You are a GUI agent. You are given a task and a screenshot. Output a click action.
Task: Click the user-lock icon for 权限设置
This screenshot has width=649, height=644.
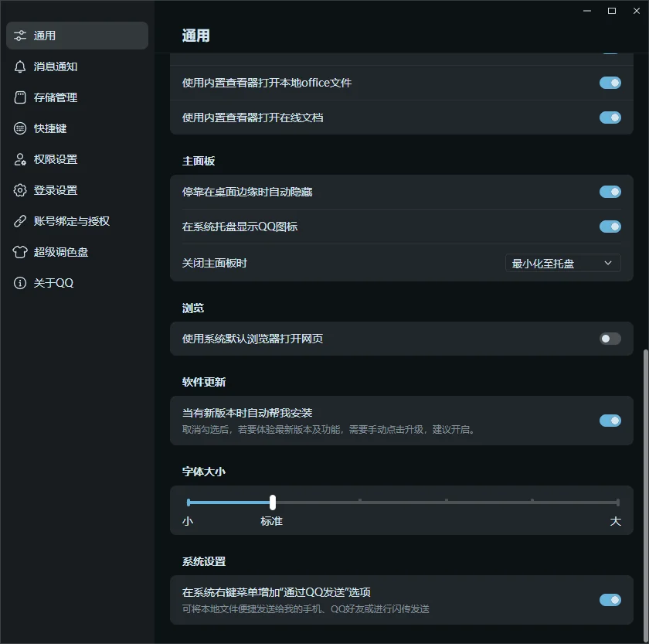coord(20,159)
